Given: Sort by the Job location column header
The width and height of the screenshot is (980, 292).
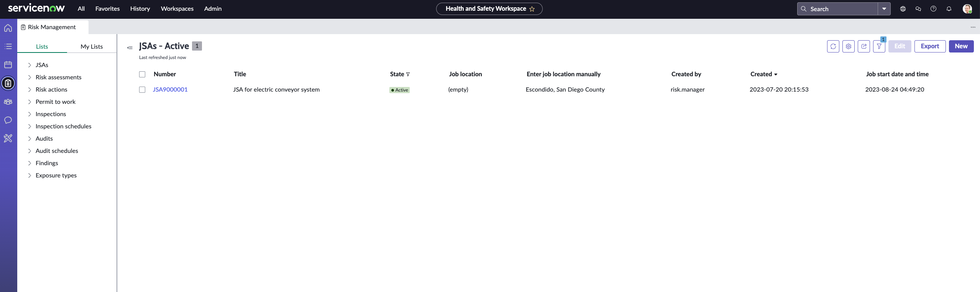Looking at the screenshot, I should (466, 74).
